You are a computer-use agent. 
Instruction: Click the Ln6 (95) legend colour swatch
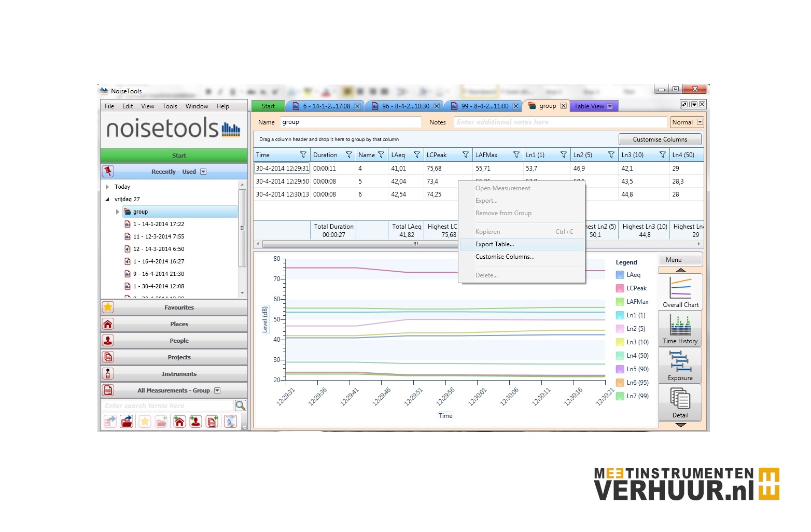click(x=620, y=383)
